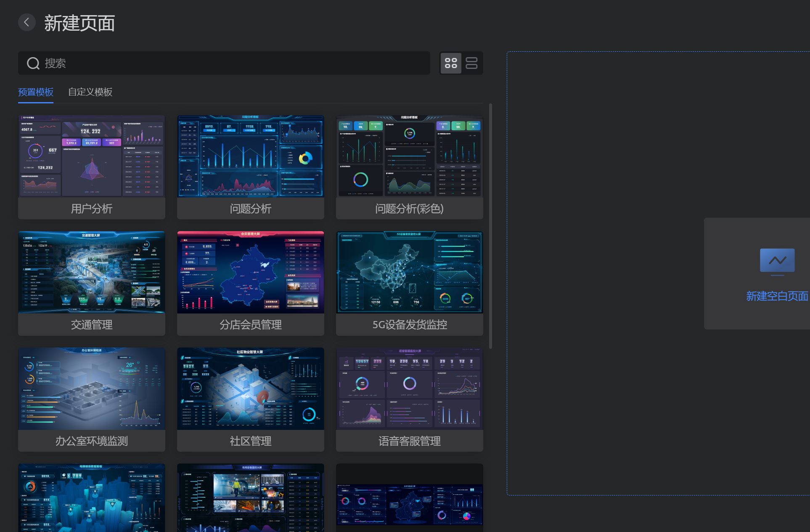Click the search magnifier icon

(33, 63)
